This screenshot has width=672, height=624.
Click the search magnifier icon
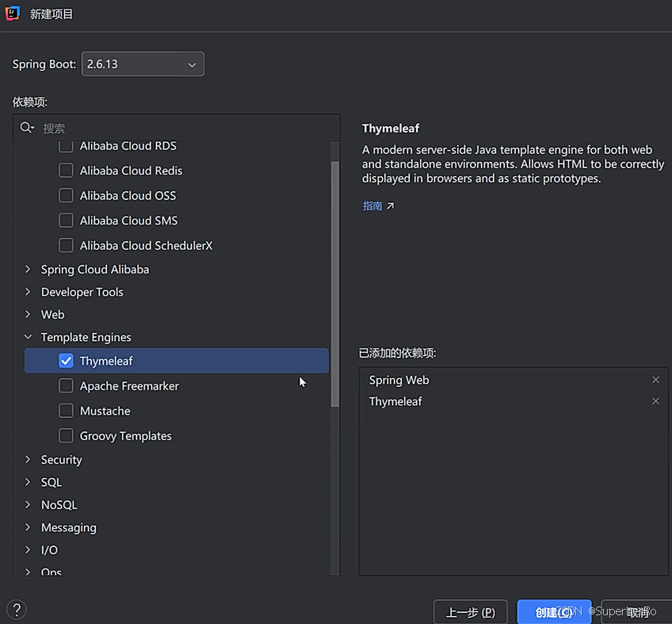pos(27,128)
